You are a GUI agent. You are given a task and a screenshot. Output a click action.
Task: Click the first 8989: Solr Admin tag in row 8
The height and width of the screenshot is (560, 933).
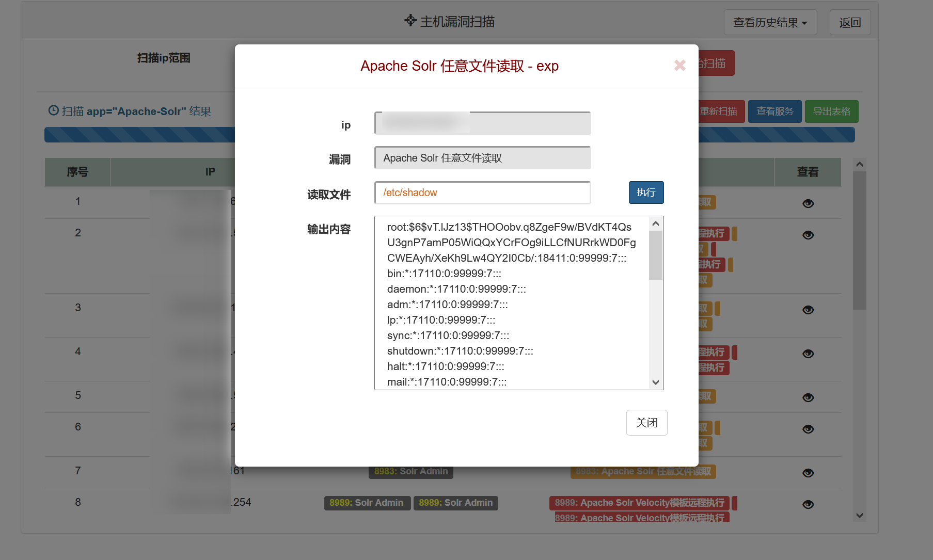[367, 503]
